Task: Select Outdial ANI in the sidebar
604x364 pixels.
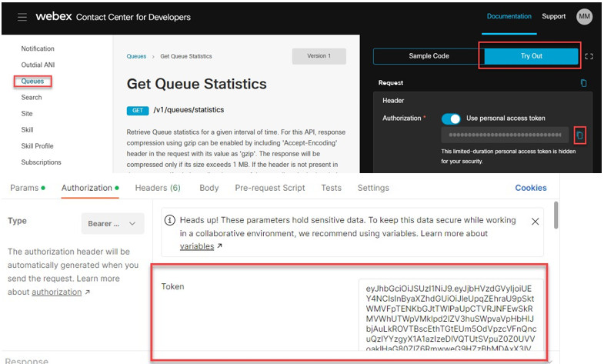Action: (38, 65)
